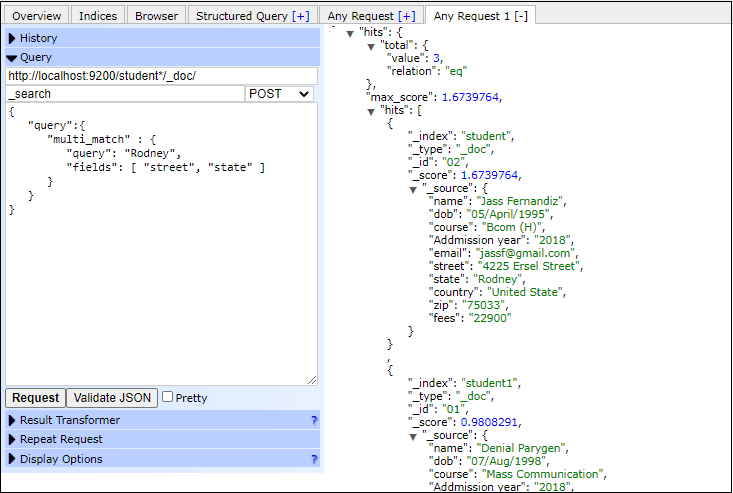Open the POST method dropdown

tap(279, 93)
